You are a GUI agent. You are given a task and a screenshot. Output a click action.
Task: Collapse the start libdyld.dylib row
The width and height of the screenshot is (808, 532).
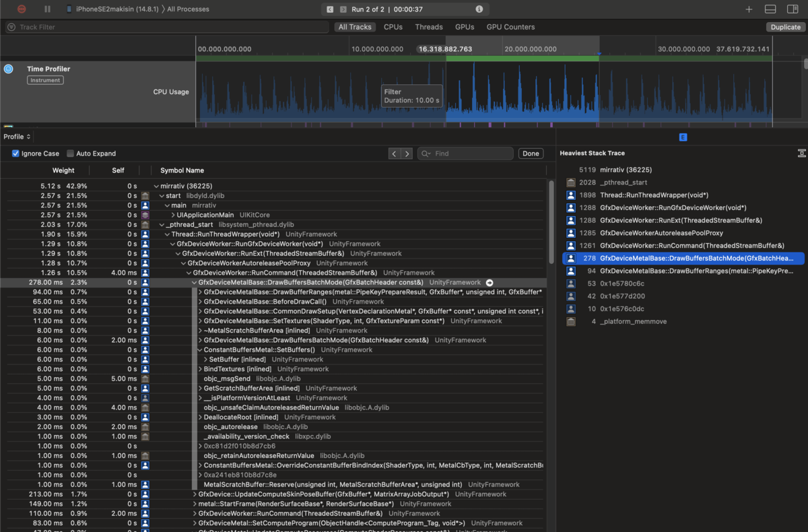click(162, 195)
